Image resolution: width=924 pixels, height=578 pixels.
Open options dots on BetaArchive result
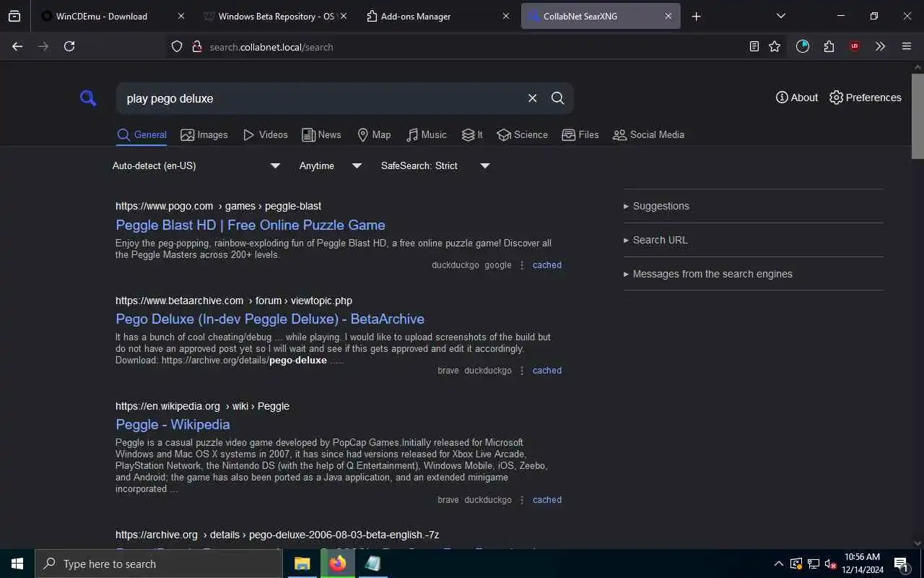pos(522,371)
